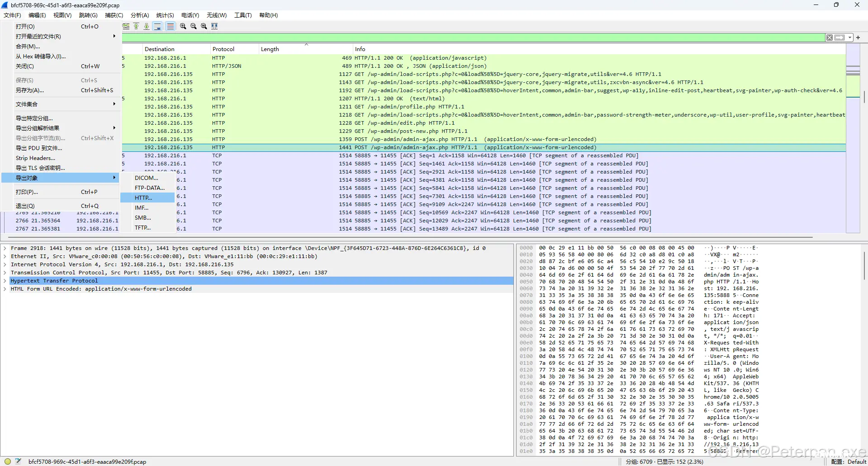Jump to the first packet toolbar icon
The height and width of the screenshot is (466, 868).
pos(136,26)
